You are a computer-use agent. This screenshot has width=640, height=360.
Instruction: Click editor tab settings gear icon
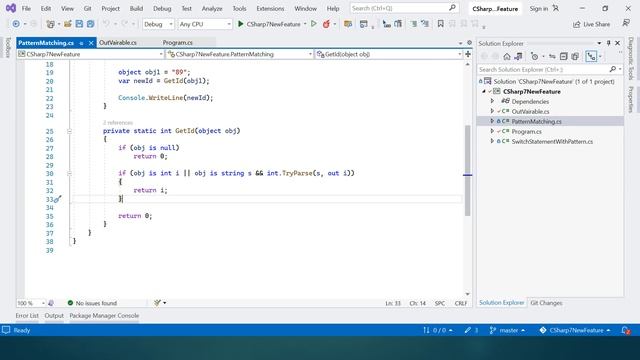coord(469,42)
